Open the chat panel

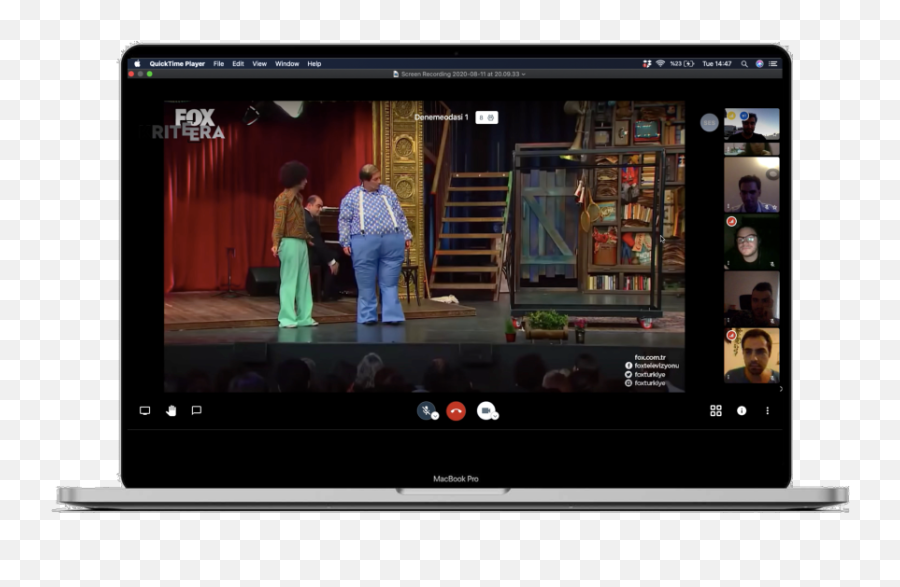196,410
